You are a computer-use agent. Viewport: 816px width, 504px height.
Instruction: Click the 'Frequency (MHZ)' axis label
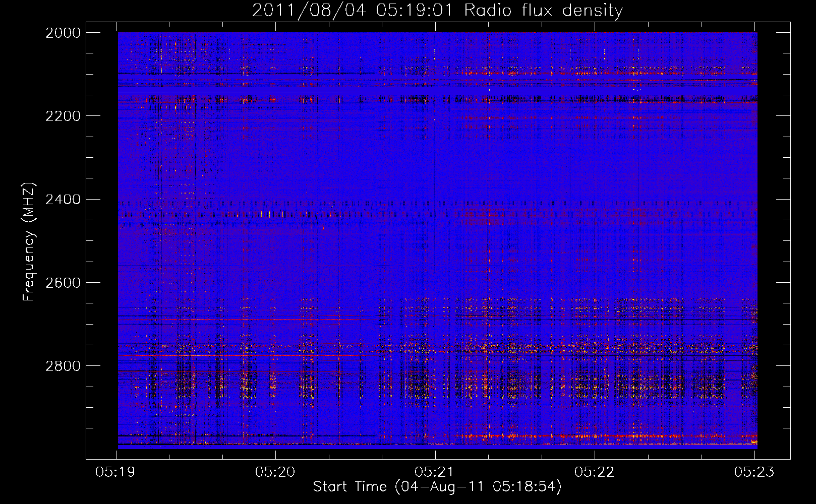29,242
